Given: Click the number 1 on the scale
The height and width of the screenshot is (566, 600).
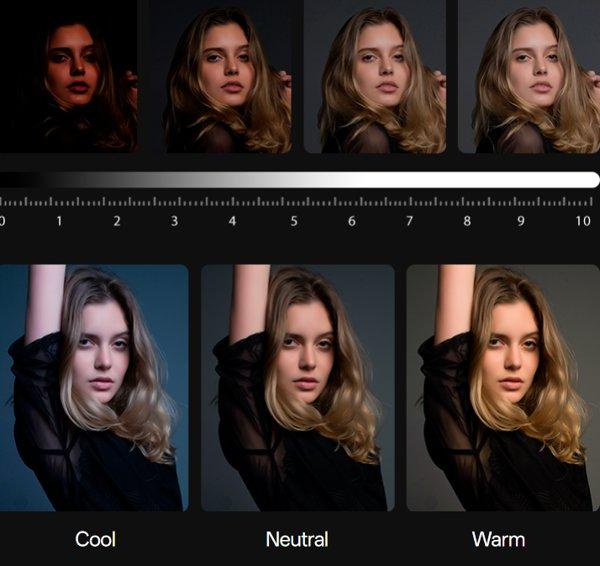Looking at the screenshot, I should [59, 221].
